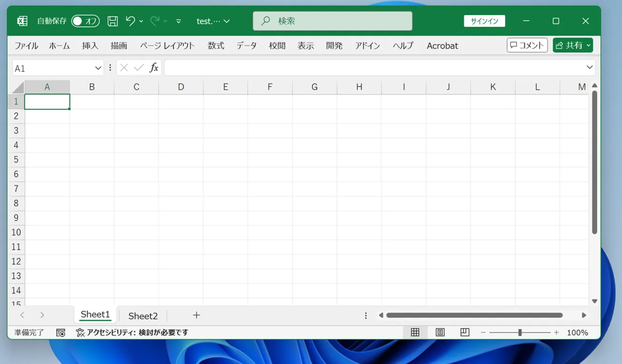Click the コメント button
This screenshot has width=622, height=364.
[x=527, y=45]
